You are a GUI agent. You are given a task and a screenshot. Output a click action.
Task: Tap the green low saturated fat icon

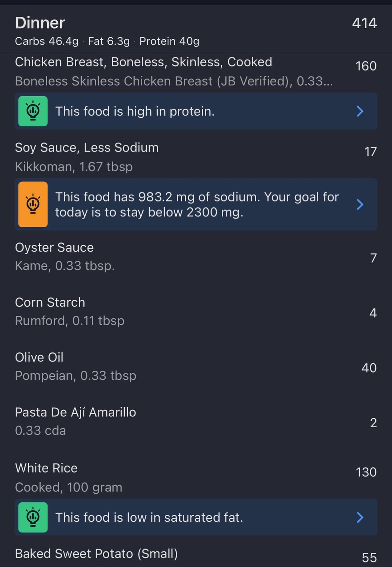click(33, 517)
